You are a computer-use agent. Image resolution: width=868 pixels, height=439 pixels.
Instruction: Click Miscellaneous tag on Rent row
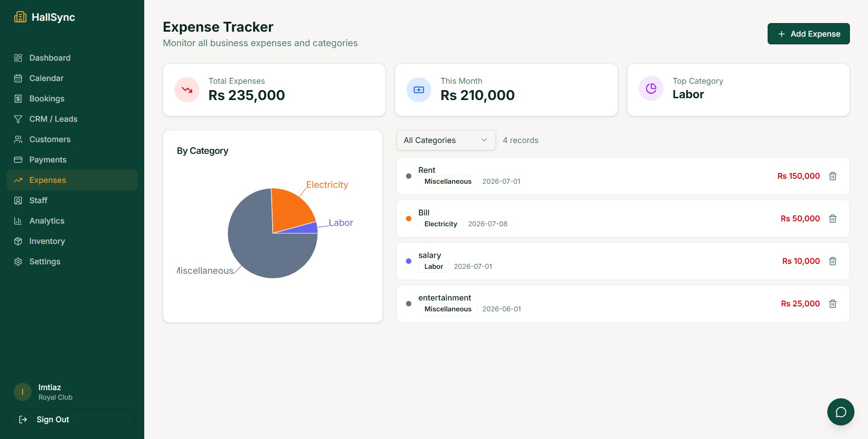point(448,181)
